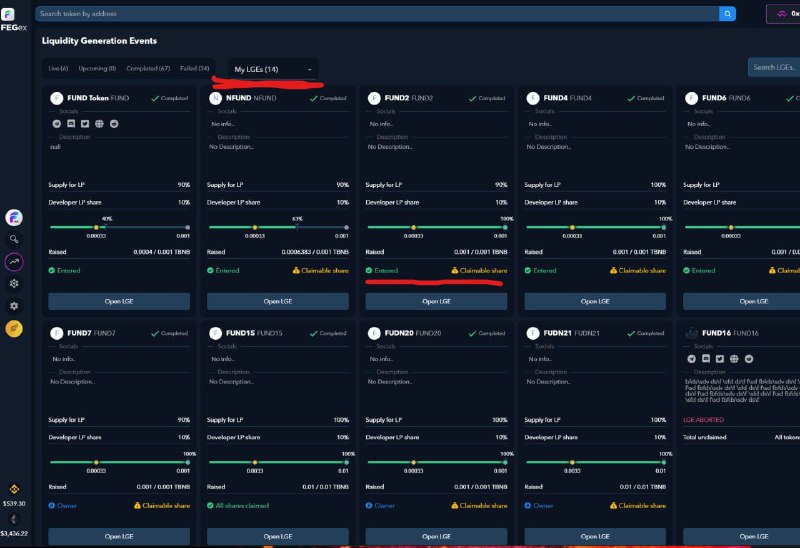Click Open LGE for FUDN20
Viewport: 800px width, 548px height.
[x=436, y=537]
